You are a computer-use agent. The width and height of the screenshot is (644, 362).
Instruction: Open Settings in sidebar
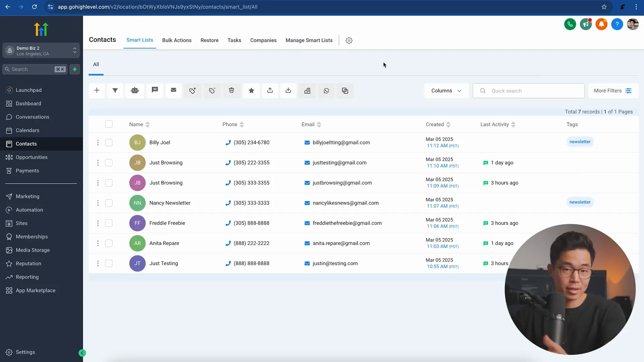tap(25, 352)
